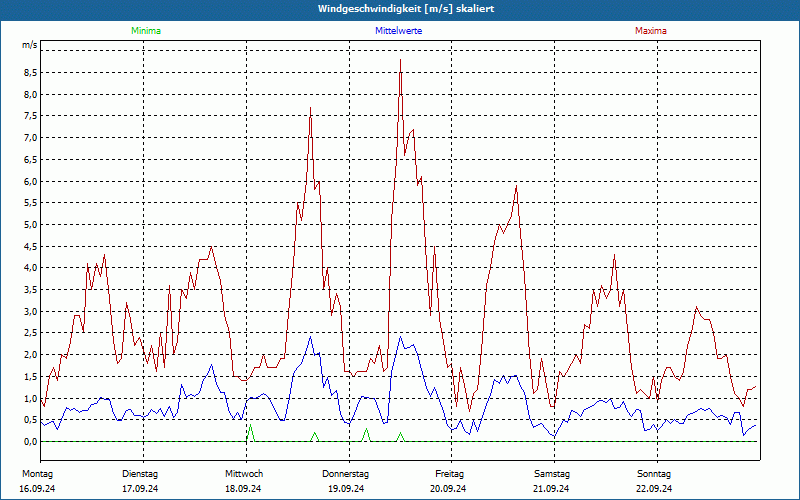Click the 8,5 y-axis value
This screenshot has width=800, height=500.
coord(30,72)
